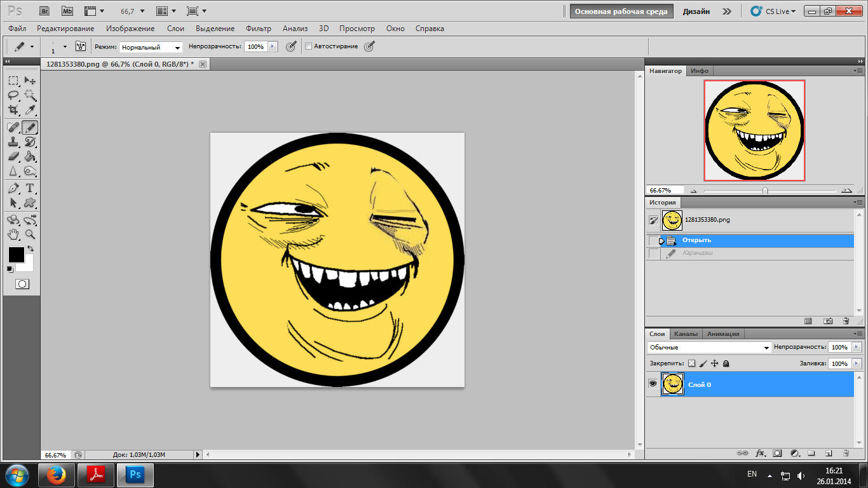Switch to the Каналы tab
The image size is (868, 488).
point(686,334)
